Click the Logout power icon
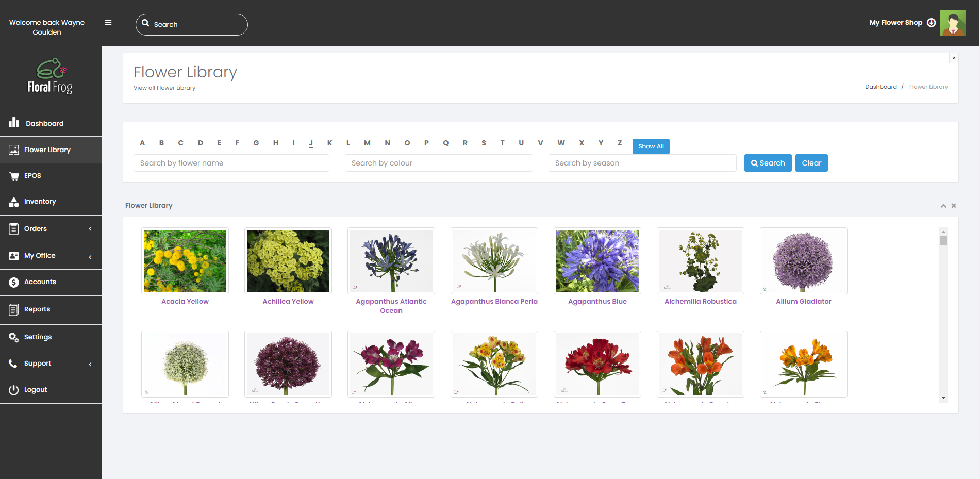 pos(13,389)
